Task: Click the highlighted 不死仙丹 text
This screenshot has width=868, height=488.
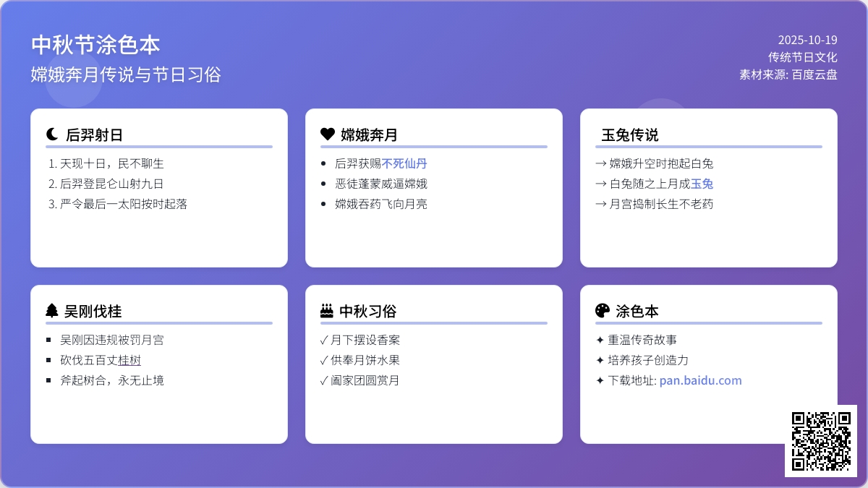Action: pyautogui.click(x=404, y=163)
